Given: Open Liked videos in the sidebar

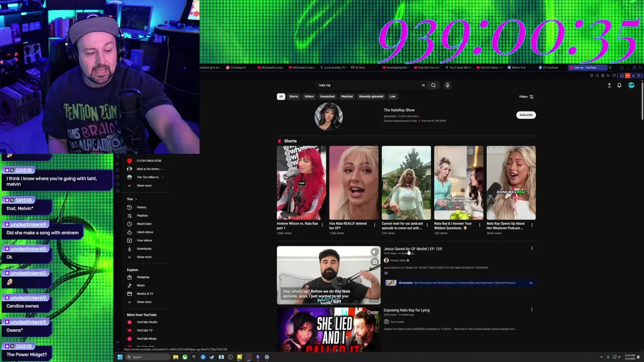Looking at the screenshot, I should 145,232.
